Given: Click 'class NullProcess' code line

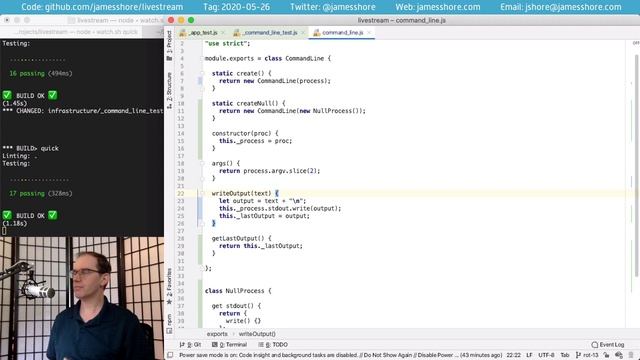Looking at the screenshot, I should pos(238,291).
